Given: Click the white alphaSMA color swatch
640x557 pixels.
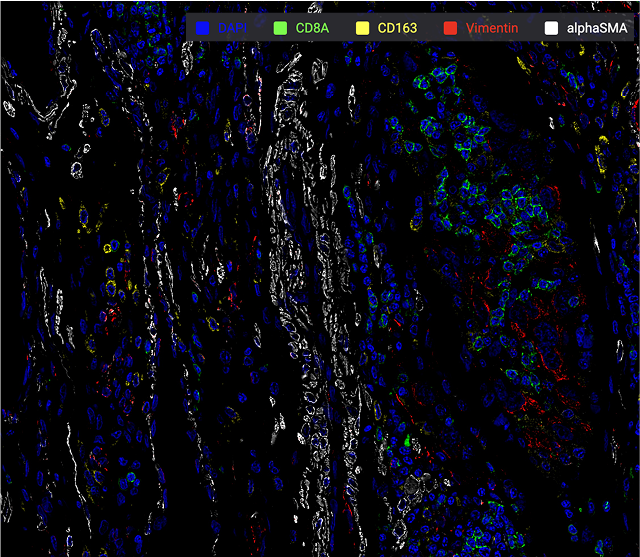Looking at the screenshot, I should coord(551,28).
